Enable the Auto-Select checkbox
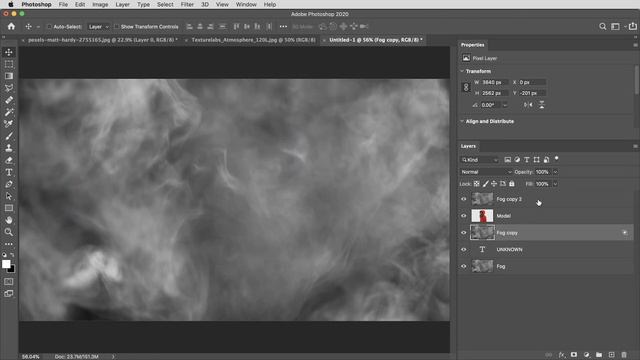The width and height of the screenshot is (640, 360). coord(49,27)
